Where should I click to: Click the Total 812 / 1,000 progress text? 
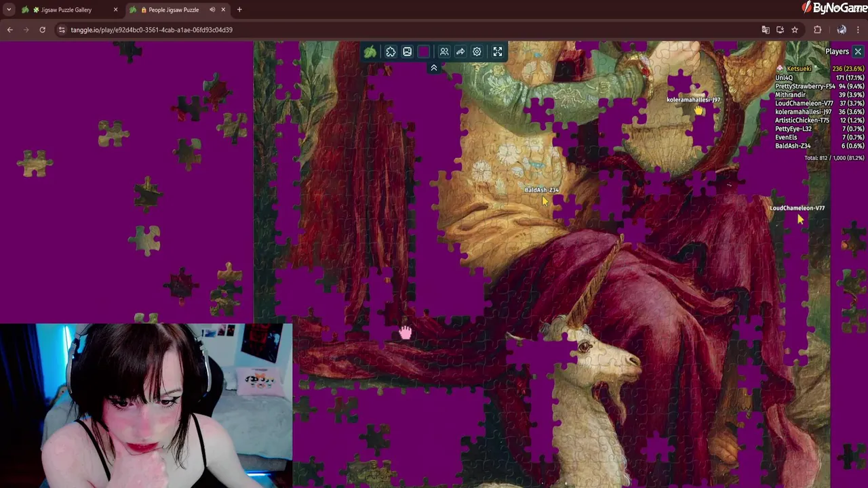(834, 158)
